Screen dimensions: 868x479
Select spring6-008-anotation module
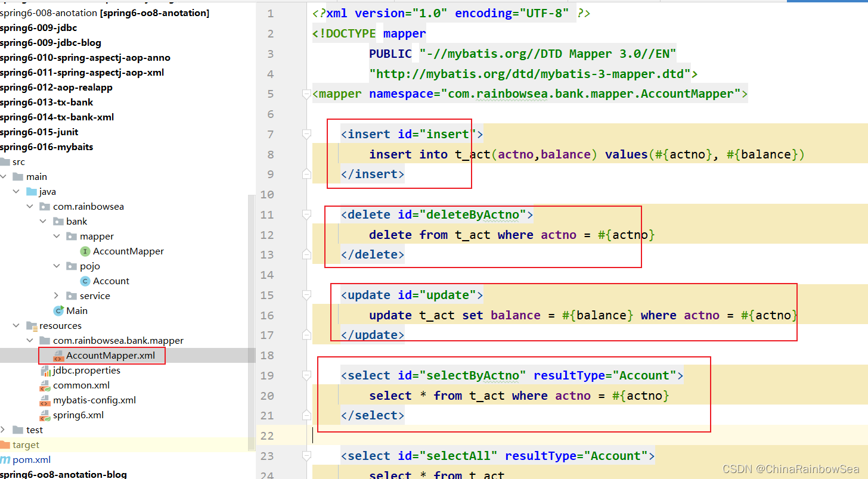[x=104, y=13]
